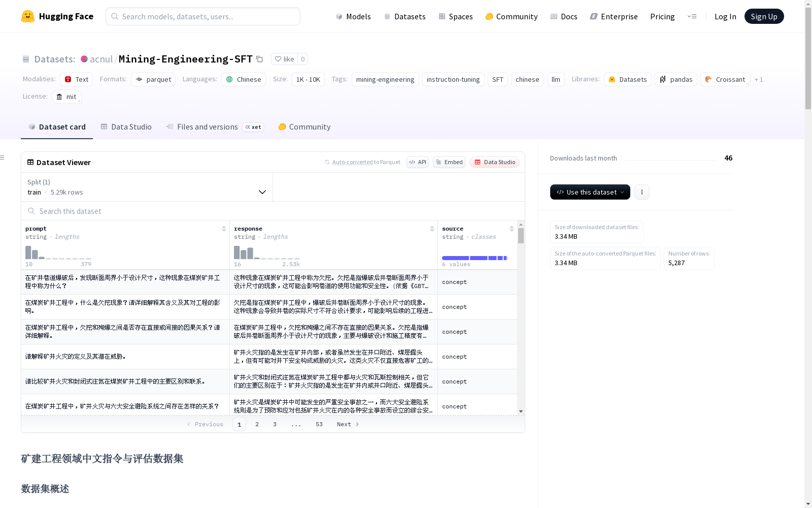The height and width of the screenshot is (508, 812).
Task: Select page 1 in pagination
Action: pyautogui.click(x=239, y=424)
